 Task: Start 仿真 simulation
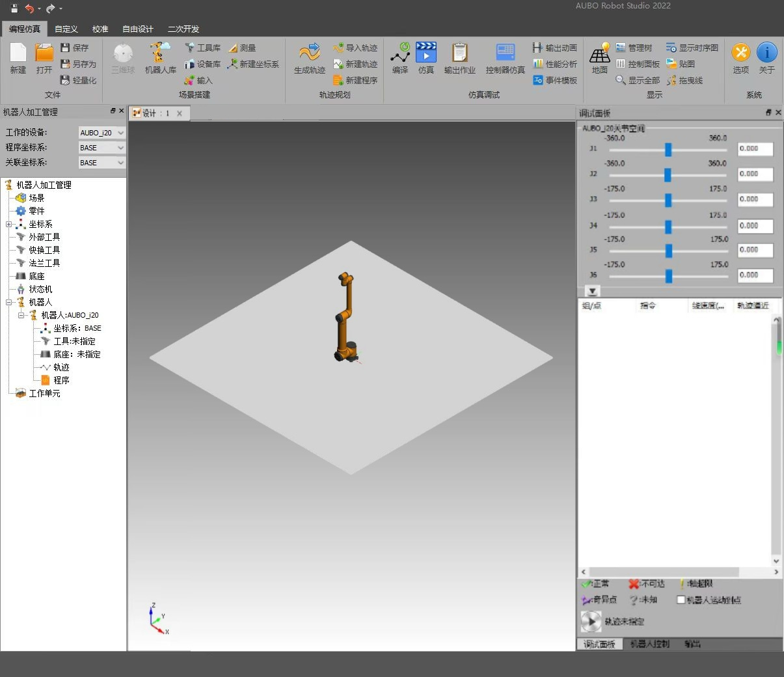pos(426,59)
